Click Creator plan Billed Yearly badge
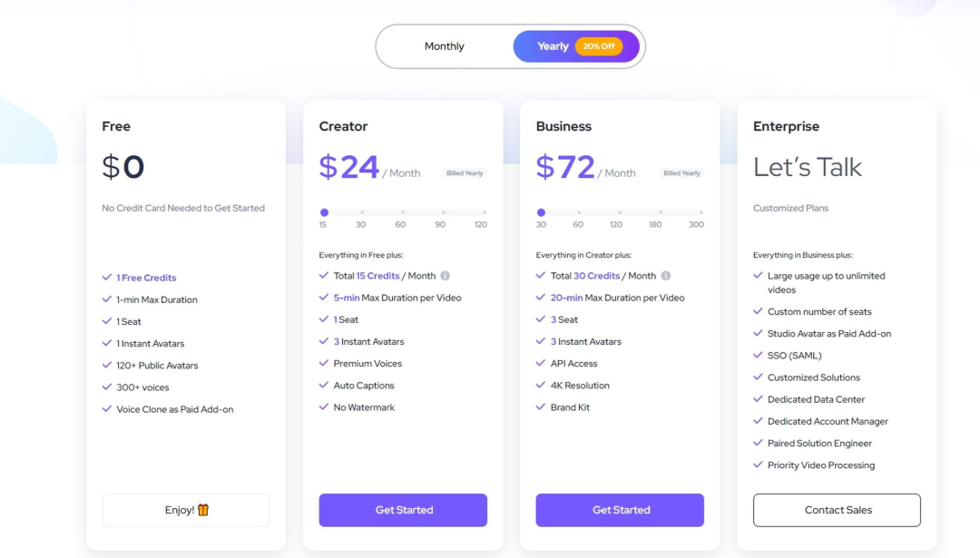 [465, 173]
